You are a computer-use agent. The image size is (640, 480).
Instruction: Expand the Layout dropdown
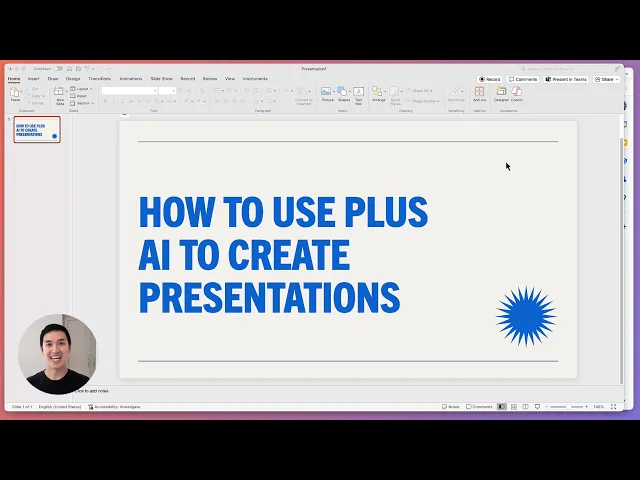pyautogui.click(x=81, y=89)
